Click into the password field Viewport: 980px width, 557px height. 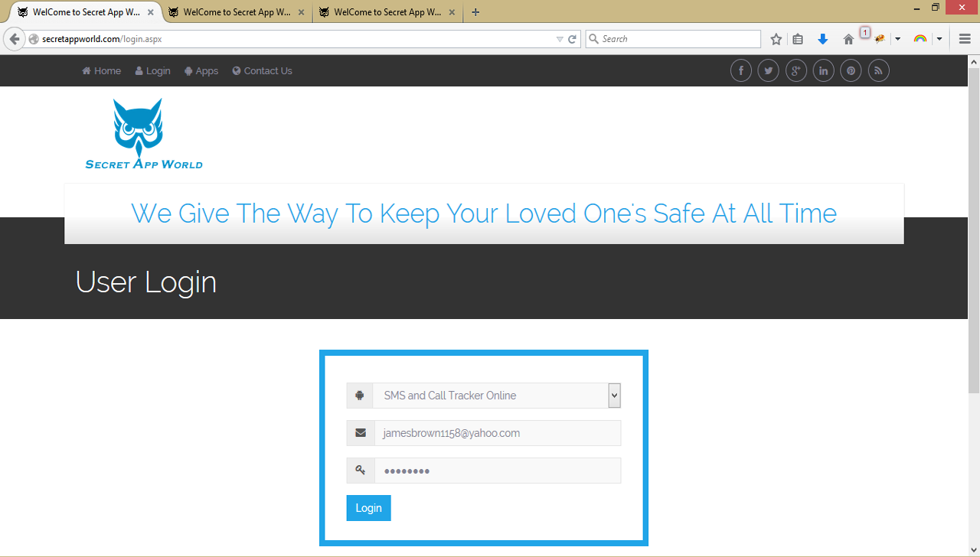coord(498,471)
